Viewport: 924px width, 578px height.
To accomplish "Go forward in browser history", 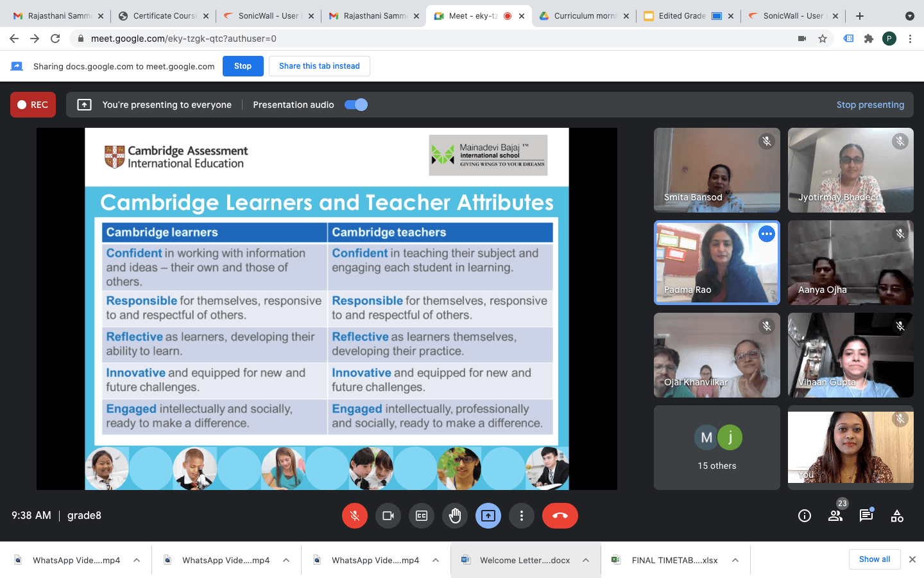I will [35, 39].
